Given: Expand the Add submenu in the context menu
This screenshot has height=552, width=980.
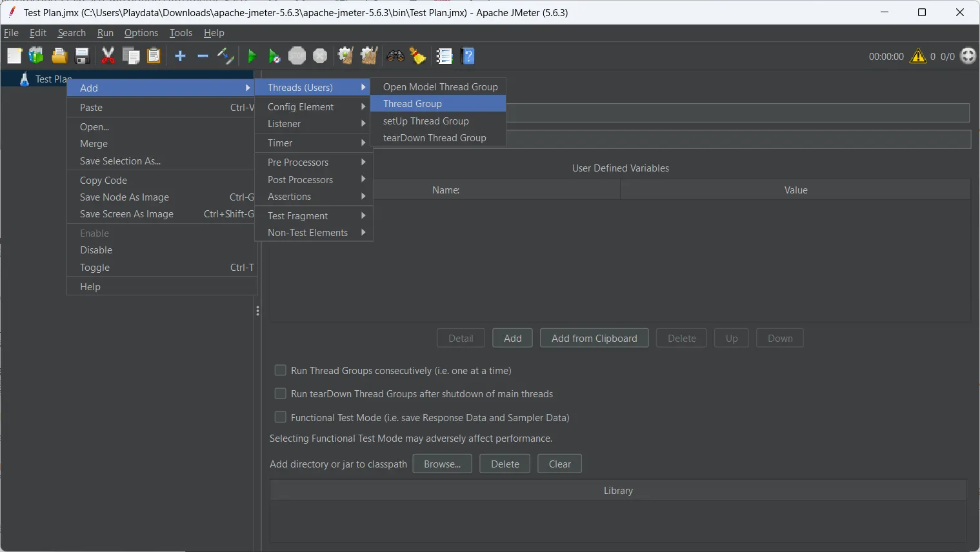Looking at the screenshot, I should 162,88.
